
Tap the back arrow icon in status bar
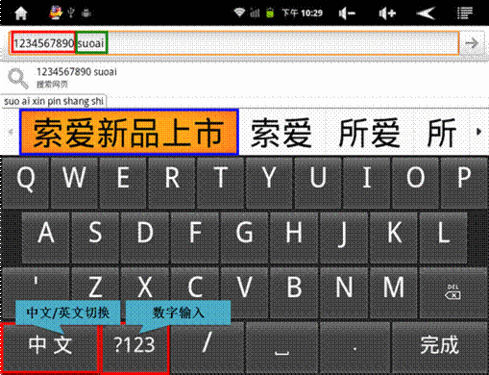coord(426,13)
